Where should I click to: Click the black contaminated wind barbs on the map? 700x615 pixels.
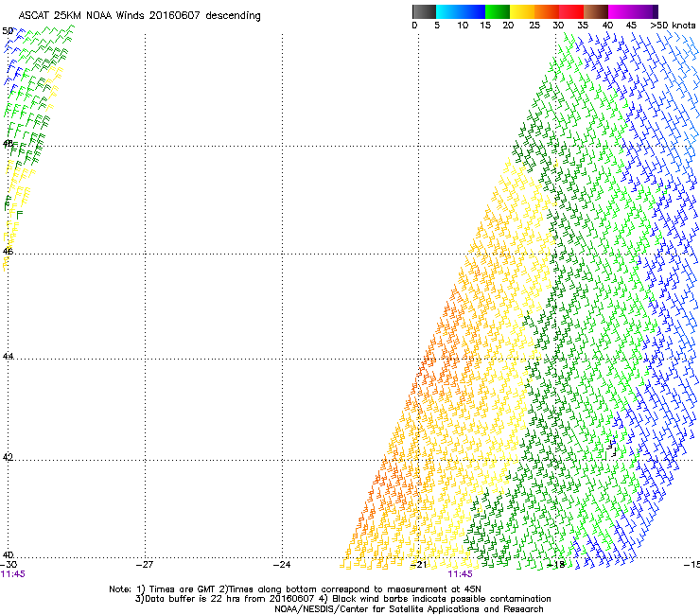(613, 447)
